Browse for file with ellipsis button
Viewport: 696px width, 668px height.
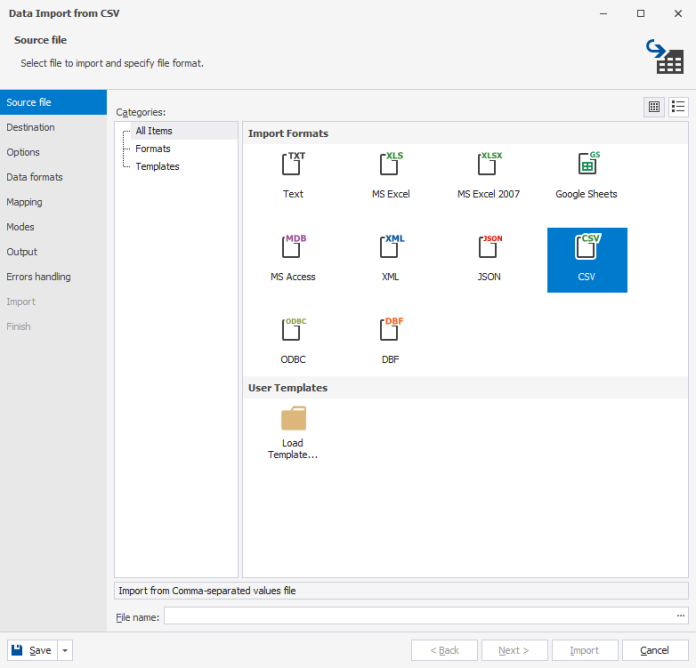point(681,616)
